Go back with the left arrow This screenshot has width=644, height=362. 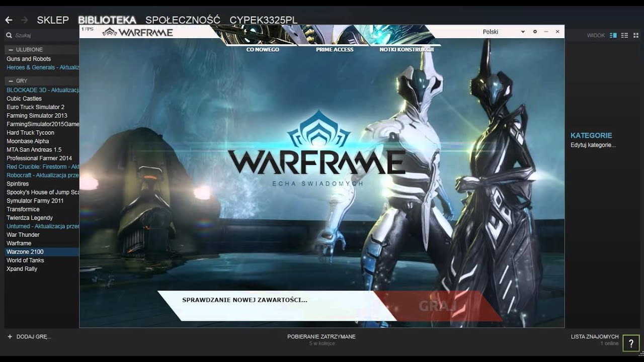click(9, 20)
